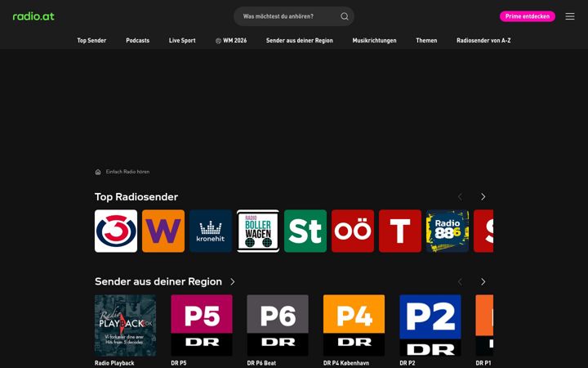Open the hamburger menu icon

[x=570, y=16]
